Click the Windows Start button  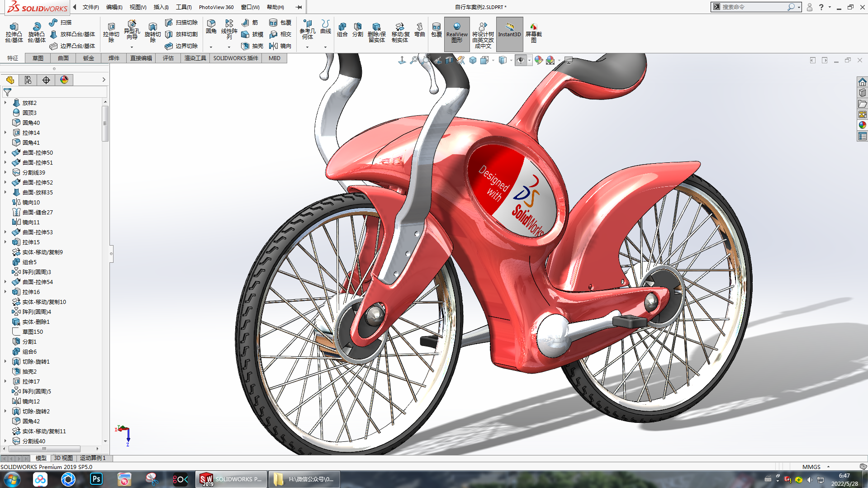click(12, 479)
